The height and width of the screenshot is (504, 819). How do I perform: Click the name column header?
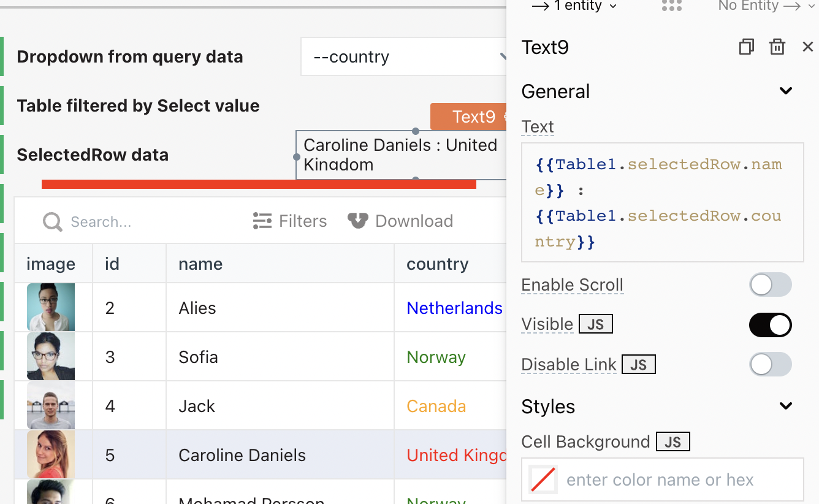[200, 264]
